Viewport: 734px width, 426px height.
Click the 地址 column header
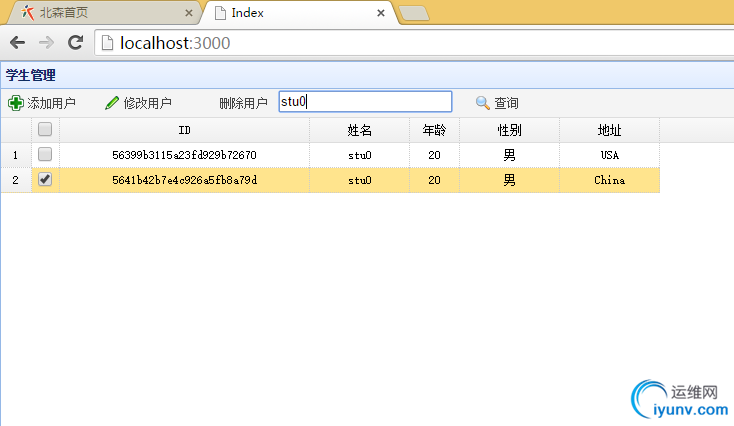pyautogui.click(x=609, y=130)
